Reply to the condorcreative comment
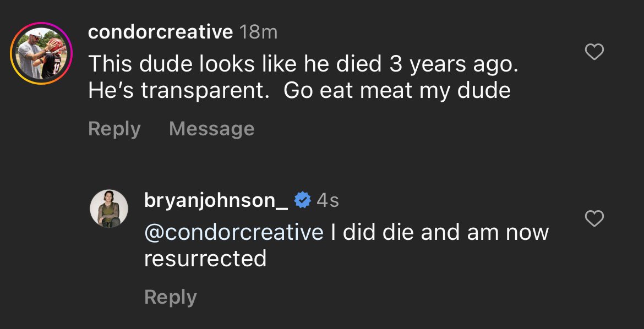This screenshot has height=329, width=644. [x=114, y=129]
